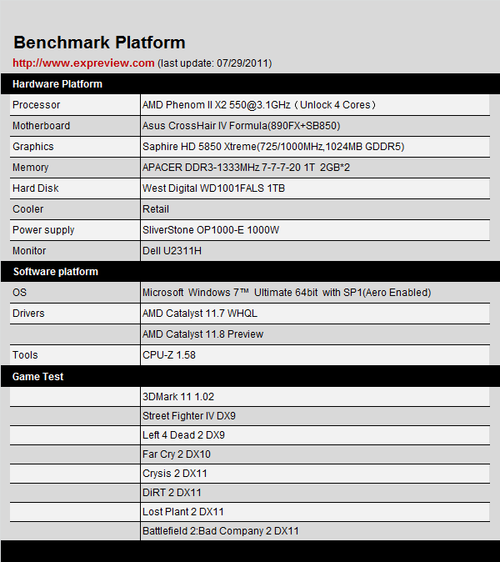Click the SliverStone OP1000-E power supply entry
The height and width of the screenshot is (562, 500).
pos(211,229)
